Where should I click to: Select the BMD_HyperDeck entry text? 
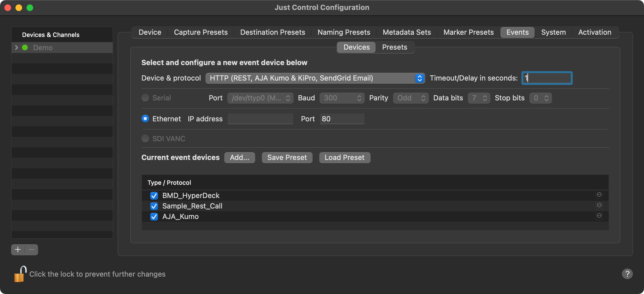[x=191, y=196]
